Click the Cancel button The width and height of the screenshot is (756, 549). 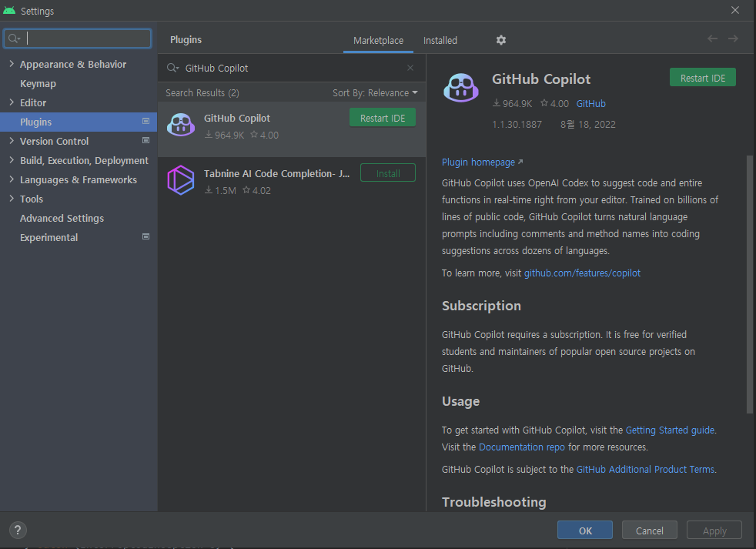[650, 531]
